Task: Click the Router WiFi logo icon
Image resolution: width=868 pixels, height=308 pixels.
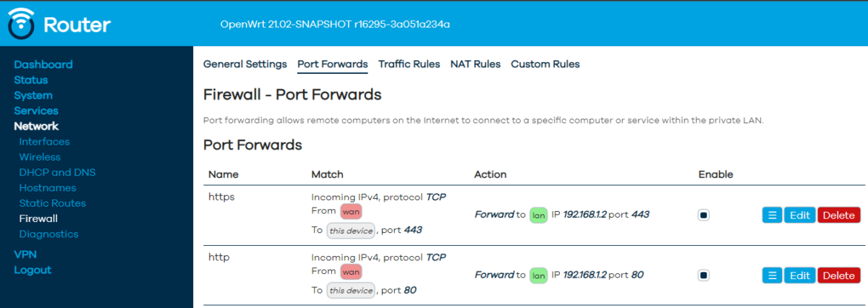Action: [x=21, y=25]
